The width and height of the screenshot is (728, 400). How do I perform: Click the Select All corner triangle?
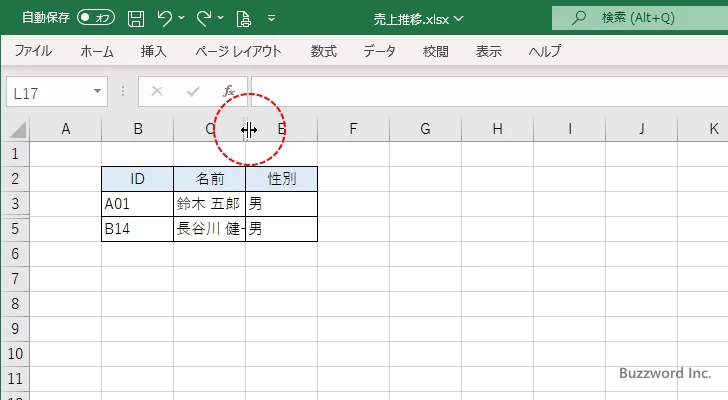click(x=17, y=129)
